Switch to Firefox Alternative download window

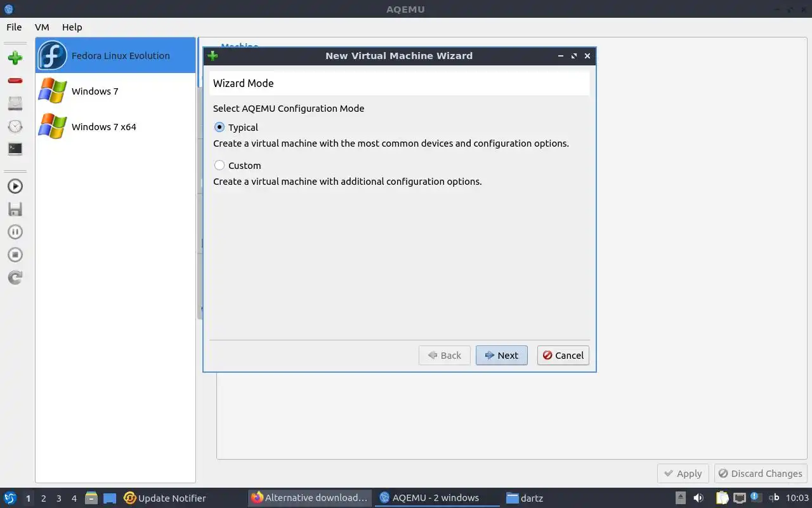[310, 498]
